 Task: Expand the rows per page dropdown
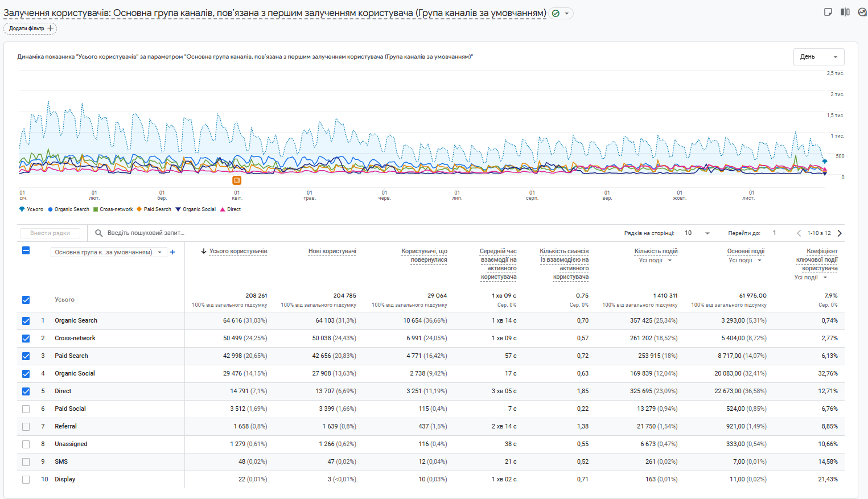[697, 233]
